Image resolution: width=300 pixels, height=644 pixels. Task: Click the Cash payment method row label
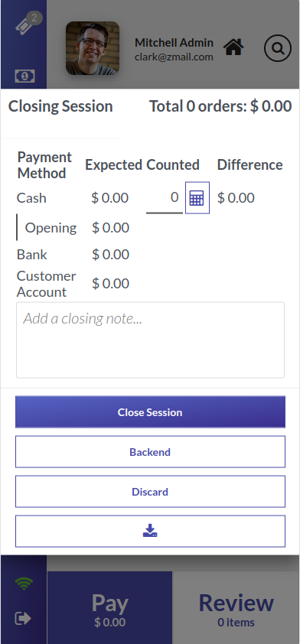coord(31,198)
